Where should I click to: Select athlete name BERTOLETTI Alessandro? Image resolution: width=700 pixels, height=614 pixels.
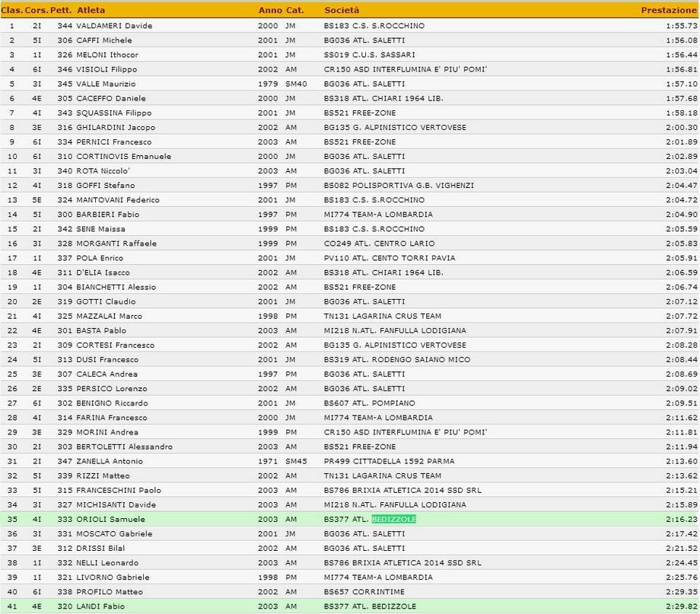click(x=124, y=447)
